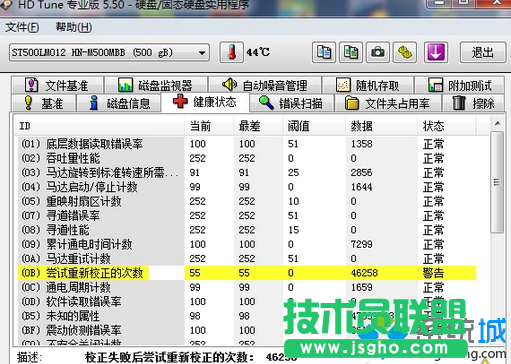Click data value 46258
The height and width of the screenshot is (364, 511).
(364, 273)
